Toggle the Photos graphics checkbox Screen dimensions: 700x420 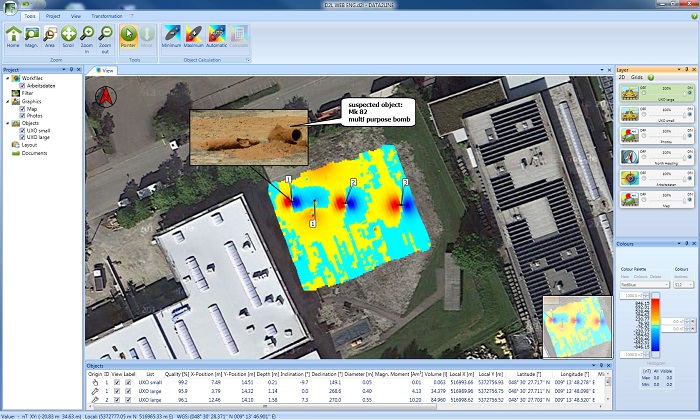(x=22, y=115)
